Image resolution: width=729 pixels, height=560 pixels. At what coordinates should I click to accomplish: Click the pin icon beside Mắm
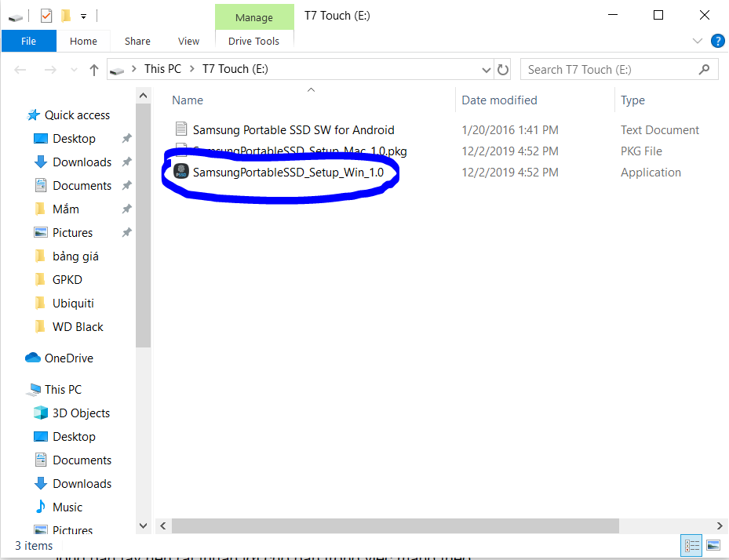click(x=126, y=209)
